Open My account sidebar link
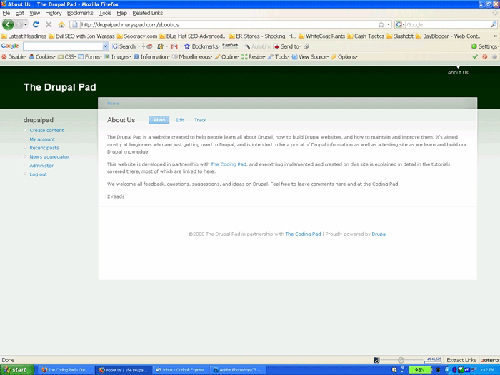This screenshot has width=500, height=375. 42,139
